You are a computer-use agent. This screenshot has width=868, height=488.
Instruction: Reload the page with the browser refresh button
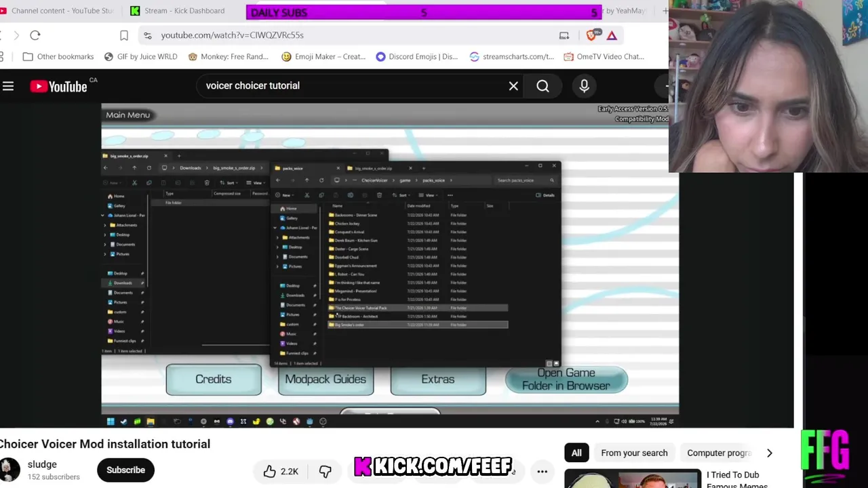click(35, 35)
